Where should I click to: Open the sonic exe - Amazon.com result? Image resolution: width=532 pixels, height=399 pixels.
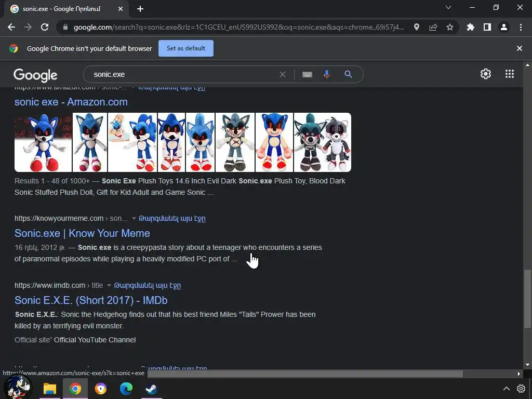tap(71, 102)
